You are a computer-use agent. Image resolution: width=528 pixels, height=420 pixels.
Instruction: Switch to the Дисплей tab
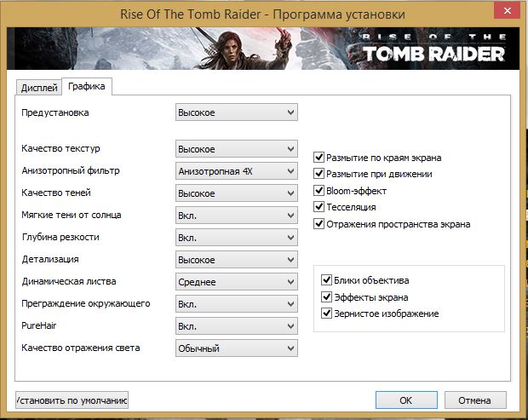[39, 88]
